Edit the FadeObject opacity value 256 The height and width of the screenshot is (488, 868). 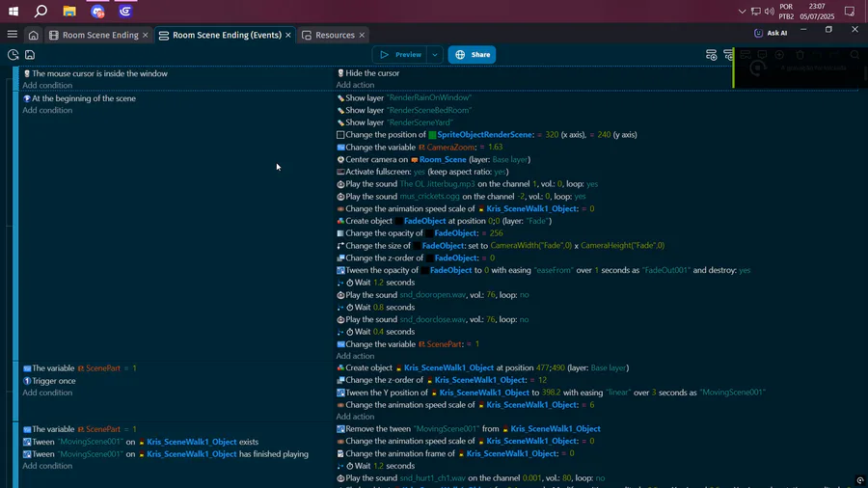(x=497, y=233)
